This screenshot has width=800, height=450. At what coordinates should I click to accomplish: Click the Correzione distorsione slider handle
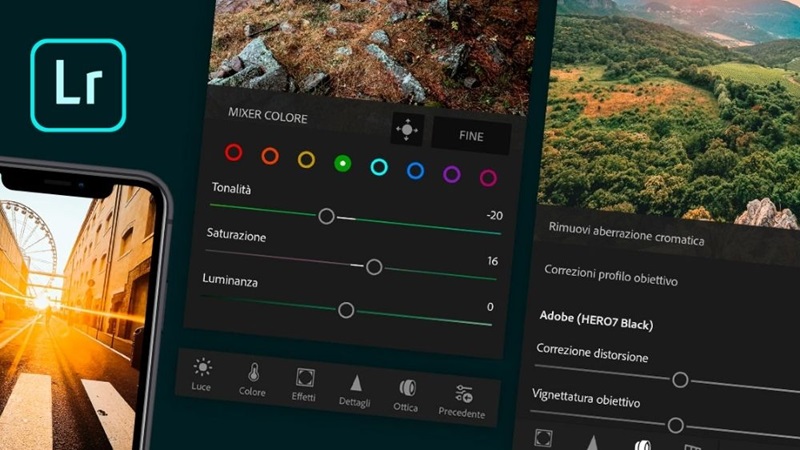click(x=680, y=379)
